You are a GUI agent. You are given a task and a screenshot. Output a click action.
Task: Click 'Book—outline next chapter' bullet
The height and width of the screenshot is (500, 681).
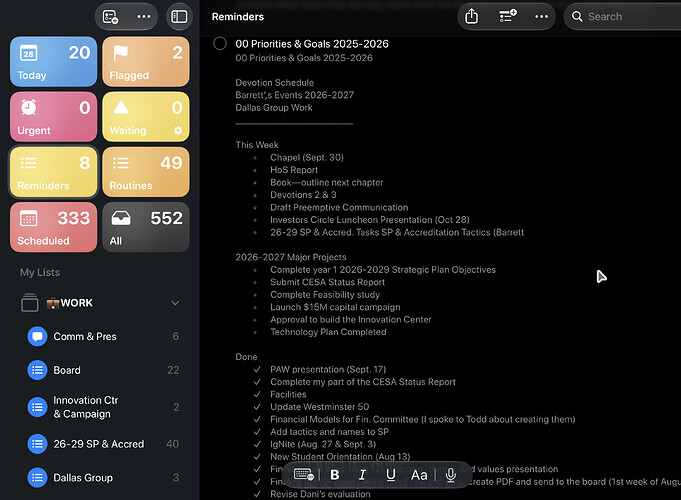click(327, 182)
